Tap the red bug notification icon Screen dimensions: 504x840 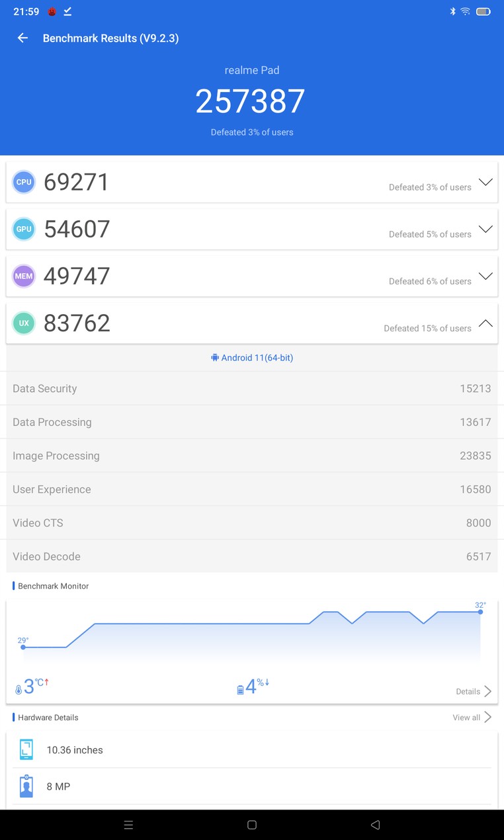click(52, 11)
